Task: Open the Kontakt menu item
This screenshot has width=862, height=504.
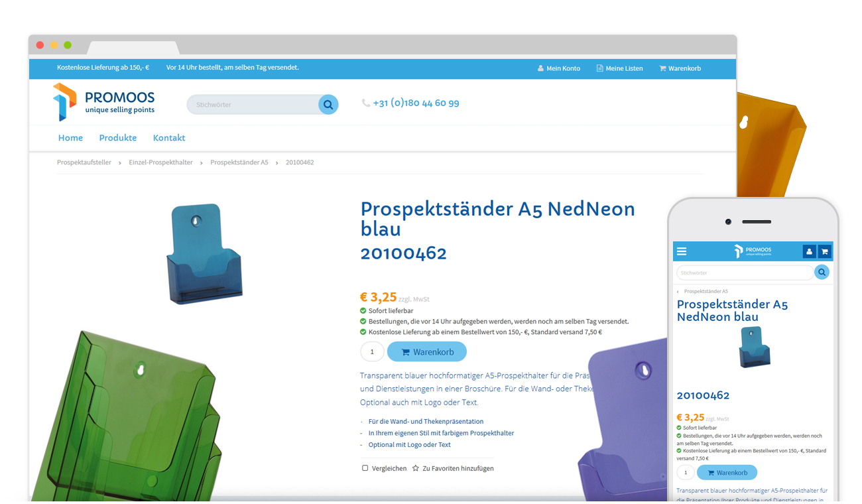Action: (x=169, y=138)
